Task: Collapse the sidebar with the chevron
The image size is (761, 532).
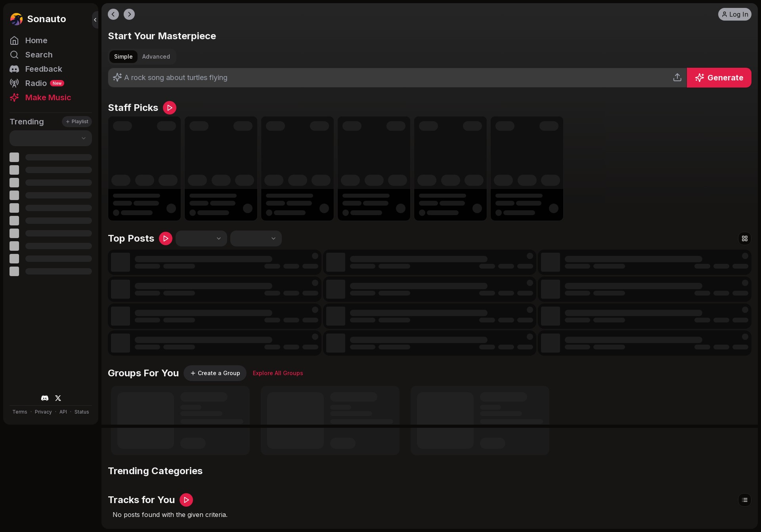Action: coord(95,20)
